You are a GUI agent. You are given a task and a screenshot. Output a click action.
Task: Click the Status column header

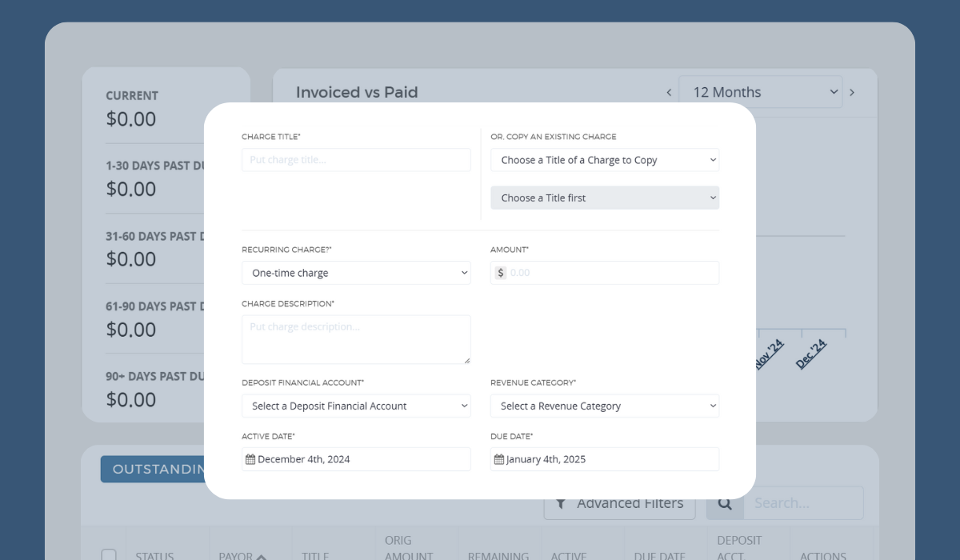click(x=154, y=556)
